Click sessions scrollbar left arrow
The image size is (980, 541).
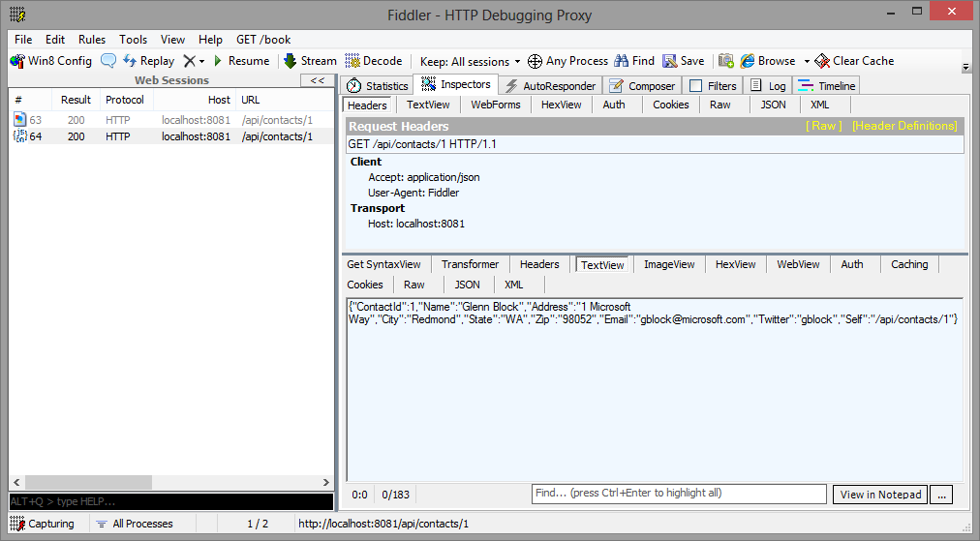coord(16,482)
